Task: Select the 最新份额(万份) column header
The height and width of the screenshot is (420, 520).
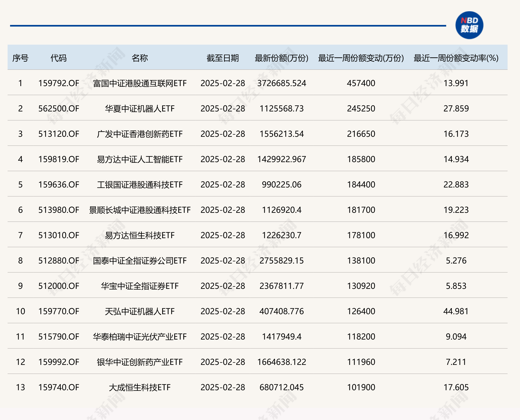Action: pyautogui.click(x=281, y=58)
